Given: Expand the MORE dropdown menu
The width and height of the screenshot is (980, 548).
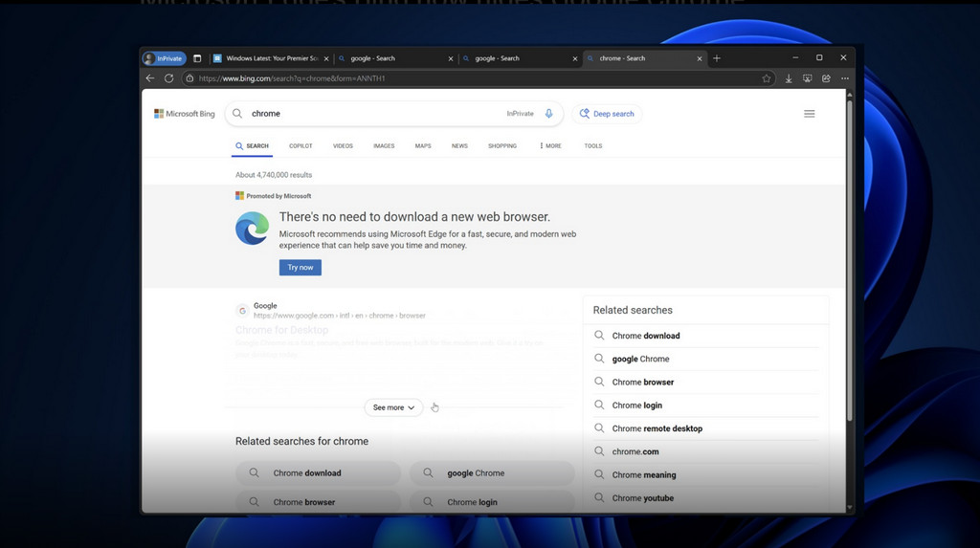Looking at the screenshot, I should (550, 145).
